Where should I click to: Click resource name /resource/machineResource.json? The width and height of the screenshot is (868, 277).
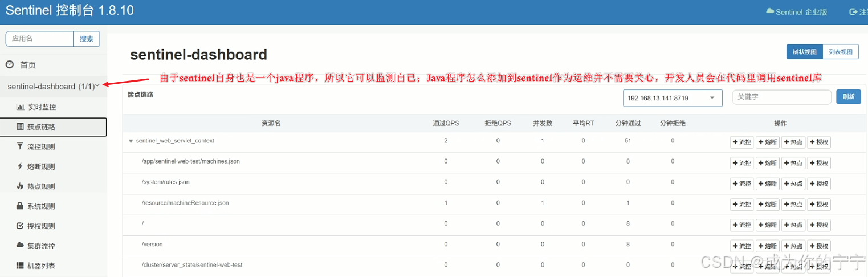185,203
